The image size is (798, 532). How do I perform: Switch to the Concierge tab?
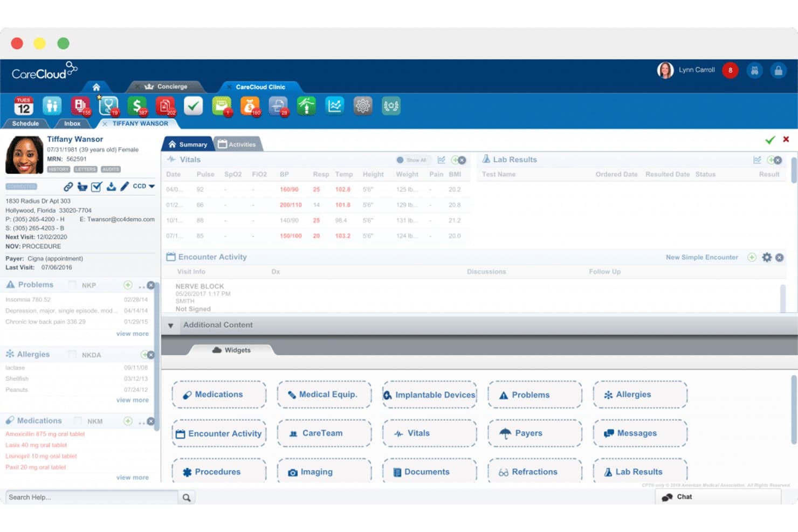pyautogui.click(x=167, y=86)
